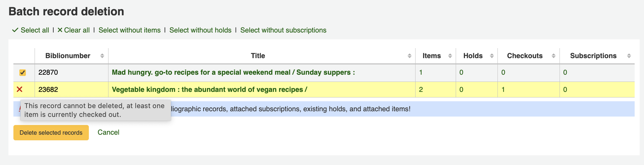The height and width of the screenshot is (165, 644).
Task: Click the sort arrows in Title column
Action: point(409,56)
